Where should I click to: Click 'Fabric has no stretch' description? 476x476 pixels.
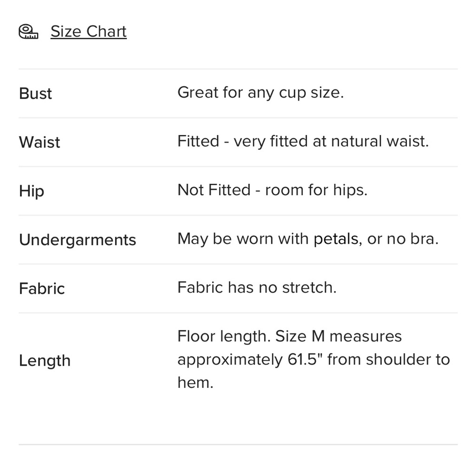click(x=257, y=288)
